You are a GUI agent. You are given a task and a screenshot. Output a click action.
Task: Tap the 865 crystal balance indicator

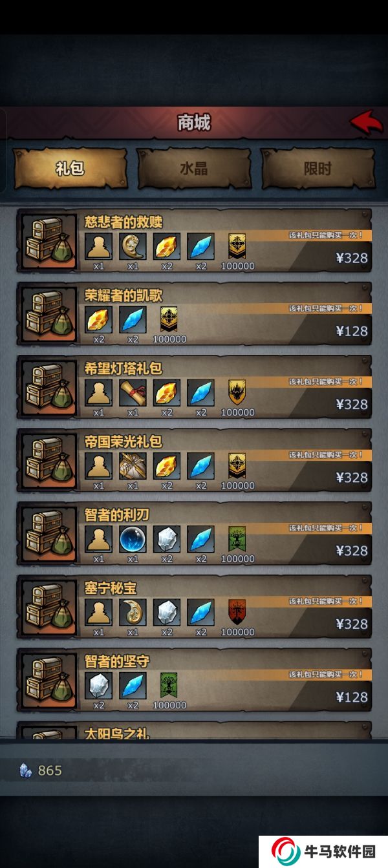(x=41, y=770)
